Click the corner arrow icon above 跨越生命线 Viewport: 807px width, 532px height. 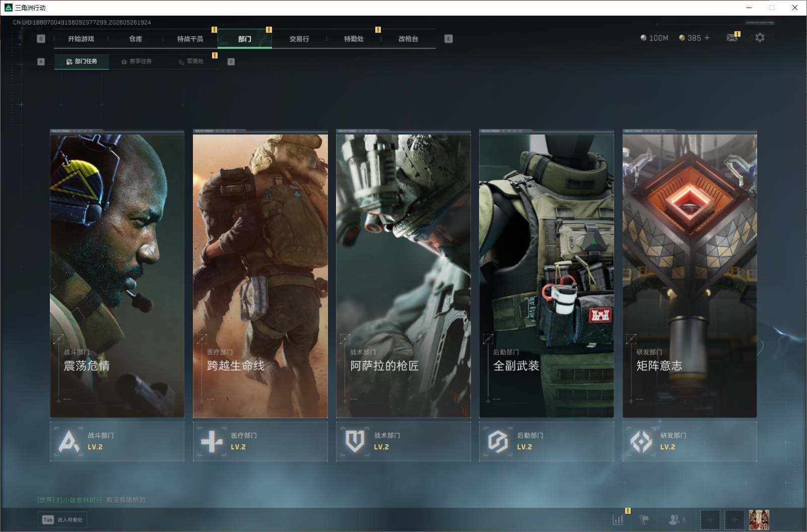click(x=201, y=339)
